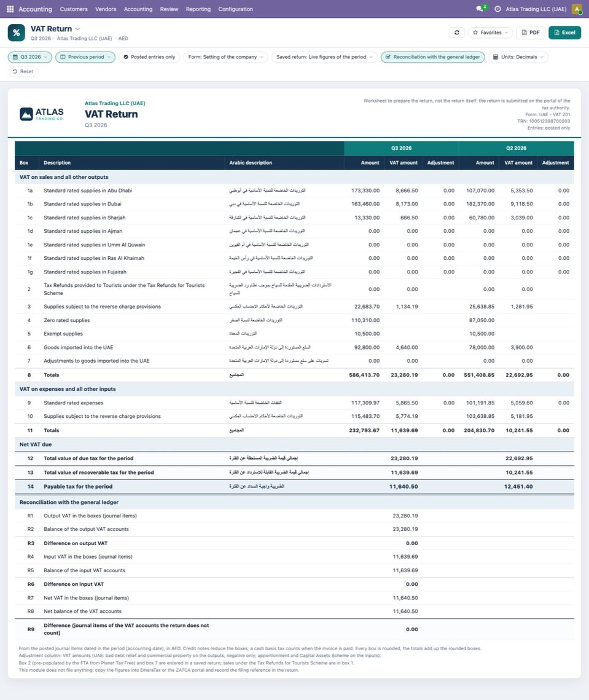Open the Customers menu

click(x=74, y=9)
